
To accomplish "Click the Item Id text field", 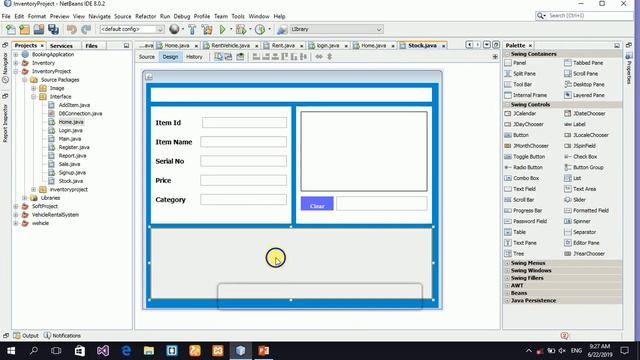I will [x=244, y=122].
